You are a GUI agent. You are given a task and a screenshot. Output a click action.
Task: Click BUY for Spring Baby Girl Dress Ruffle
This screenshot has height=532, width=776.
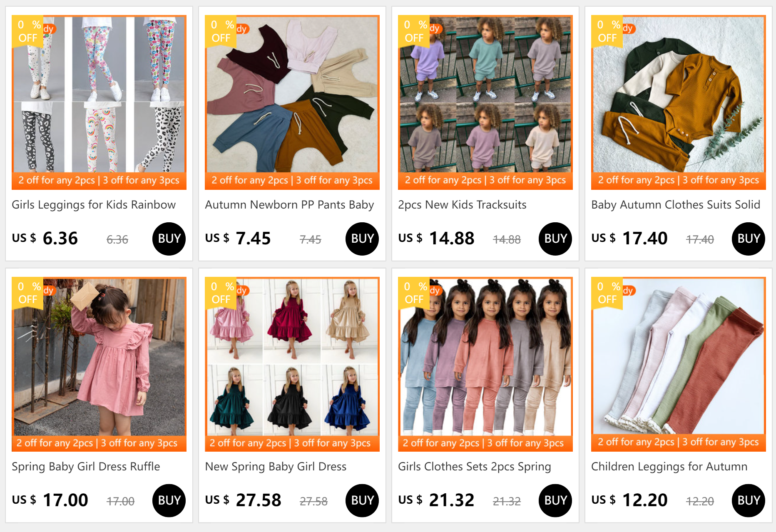tap(169, 500)
